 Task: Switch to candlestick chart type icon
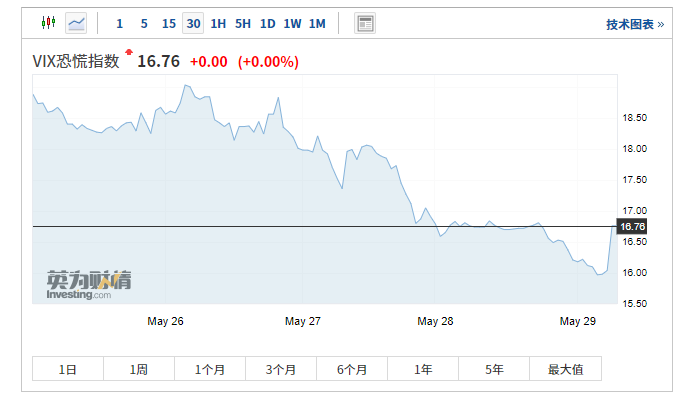click(48, 23)
